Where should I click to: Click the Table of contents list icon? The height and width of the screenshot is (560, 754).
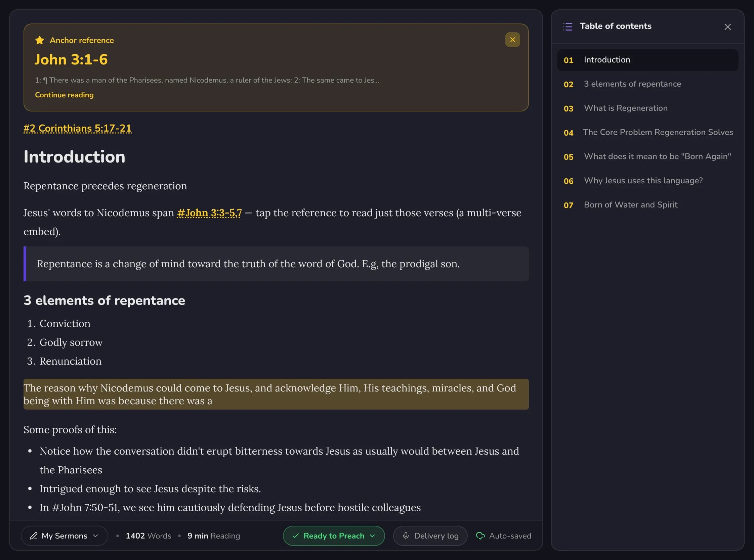click(568, 27)
